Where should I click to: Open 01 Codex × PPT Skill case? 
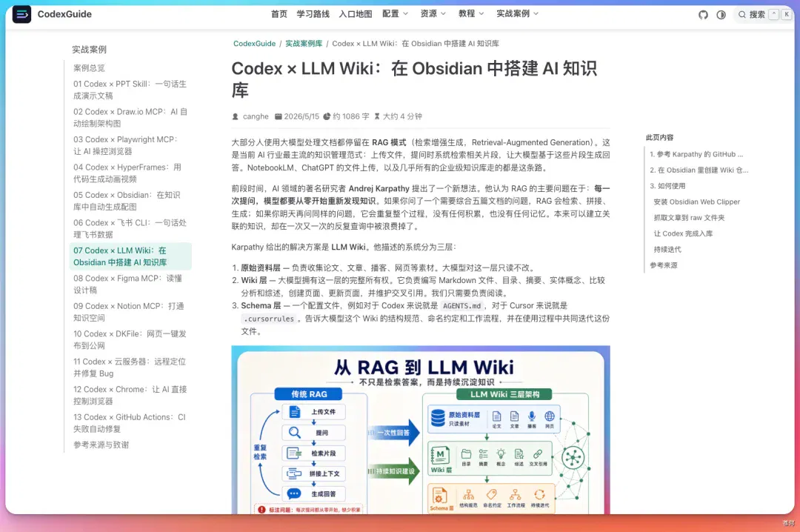point(130,90)
